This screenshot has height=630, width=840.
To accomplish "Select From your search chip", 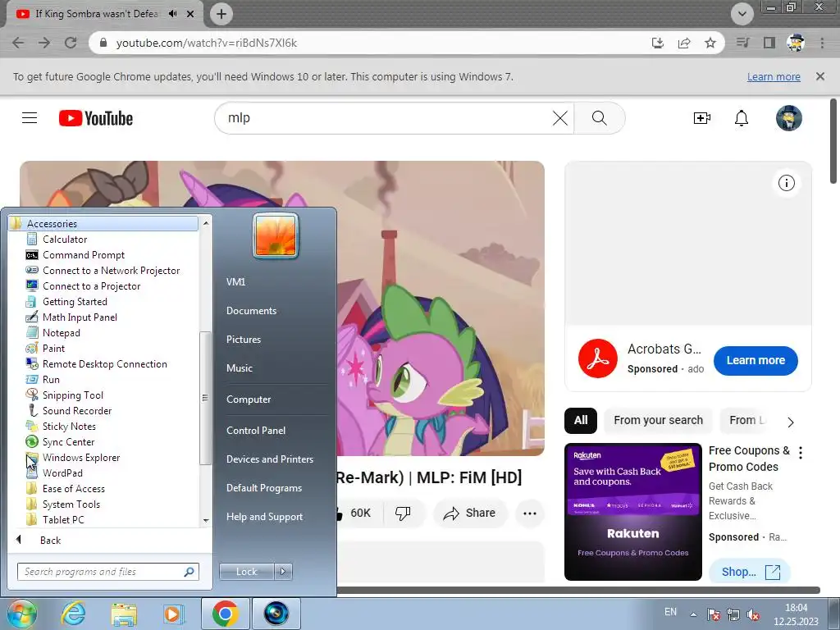I will coord(658,420).
